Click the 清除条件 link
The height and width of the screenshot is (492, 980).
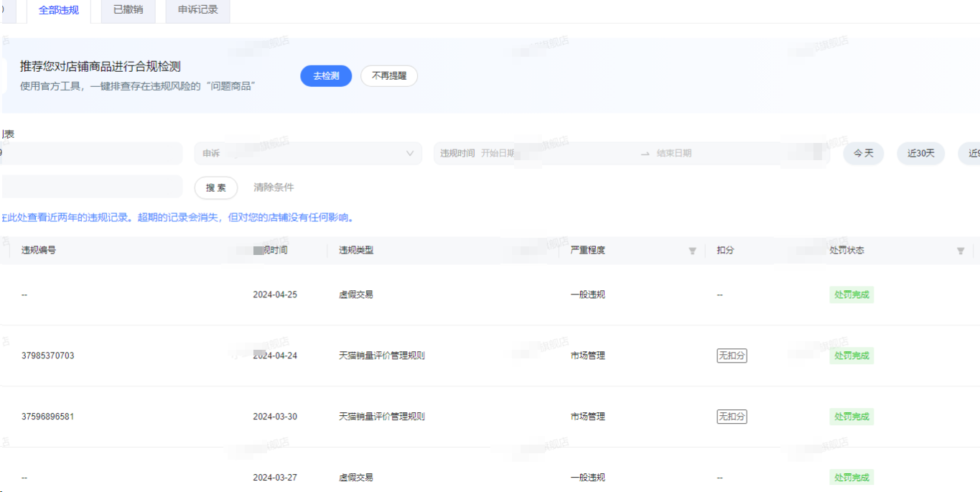[274, 187]
